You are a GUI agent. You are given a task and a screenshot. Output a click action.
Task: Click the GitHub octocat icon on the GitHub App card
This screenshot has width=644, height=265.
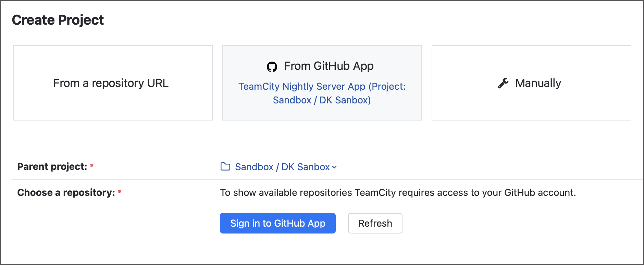[272, 66]
